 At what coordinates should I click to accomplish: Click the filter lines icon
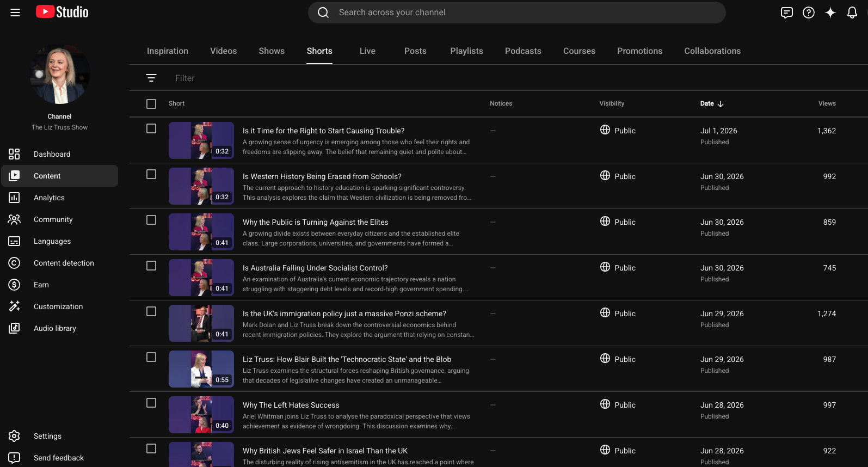coord(151,78)
